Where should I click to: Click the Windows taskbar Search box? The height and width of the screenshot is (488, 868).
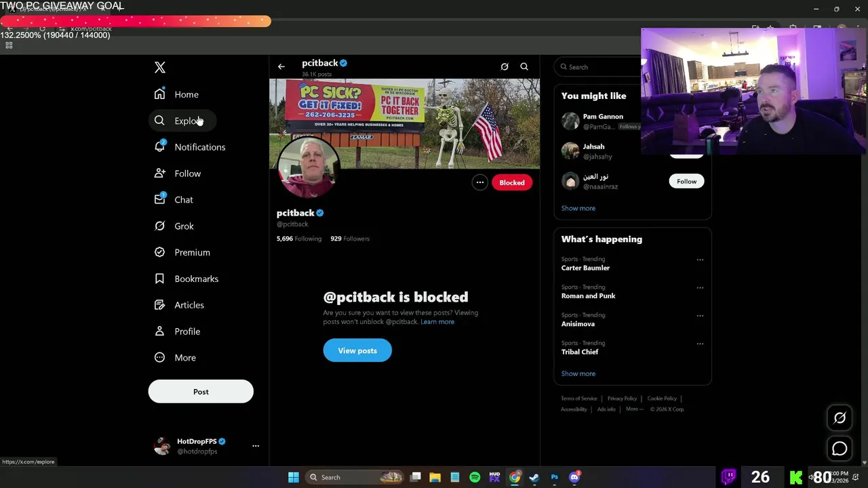tap(354, 477)
